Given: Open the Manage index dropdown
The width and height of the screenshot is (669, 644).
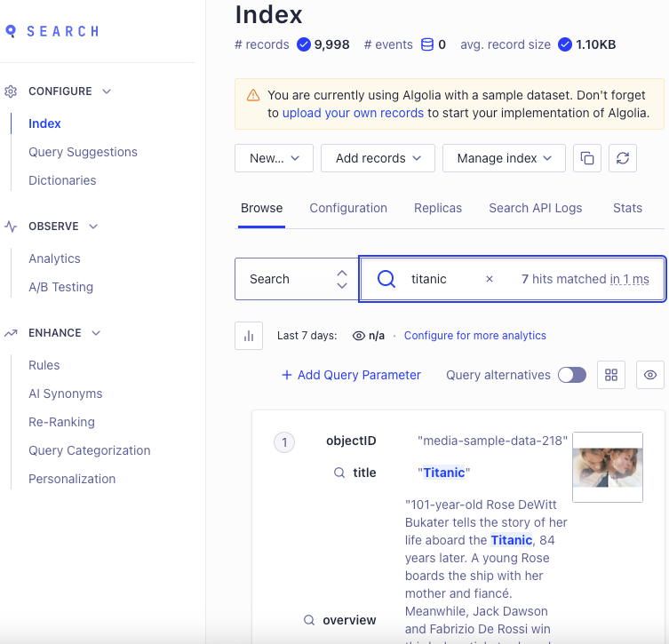Looking at the screenshot, I should [x=504, y=158].
